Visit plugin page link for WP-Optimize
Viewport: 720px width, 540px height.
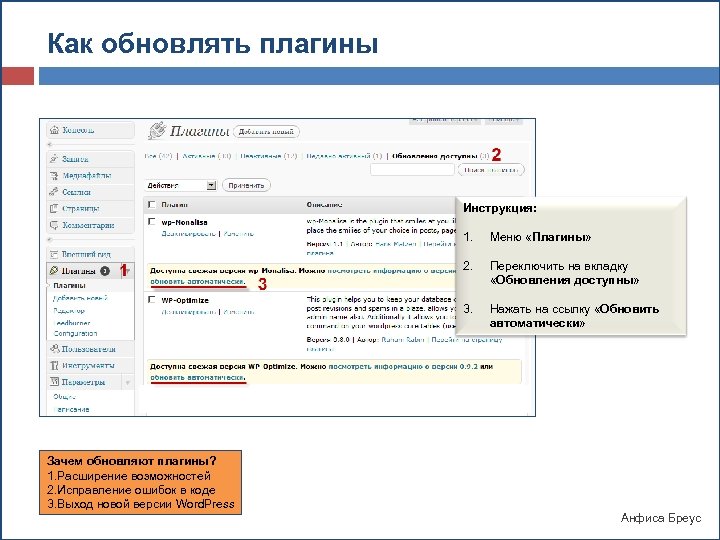pos(467,340)
